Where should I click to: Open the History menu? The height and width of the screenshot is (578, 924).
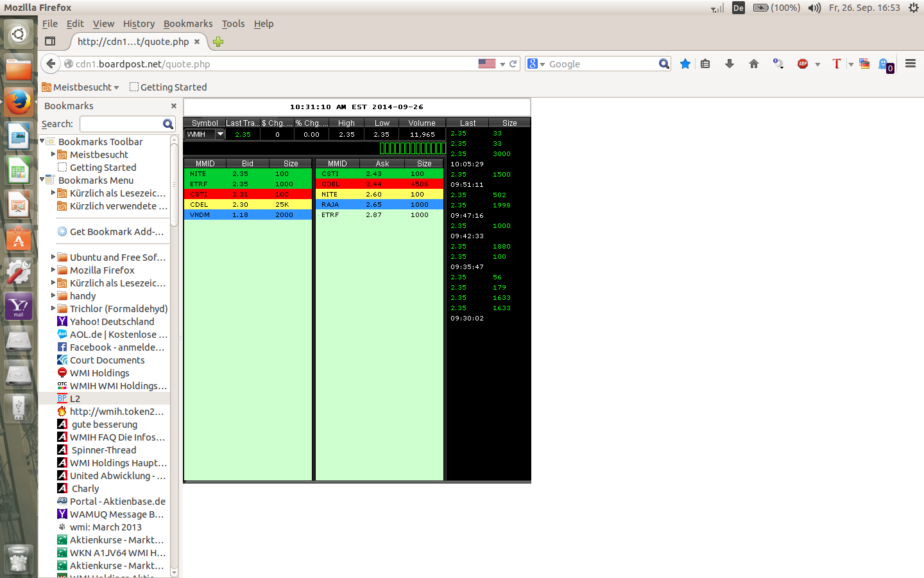pyautogui.click(x=139, y=24)
